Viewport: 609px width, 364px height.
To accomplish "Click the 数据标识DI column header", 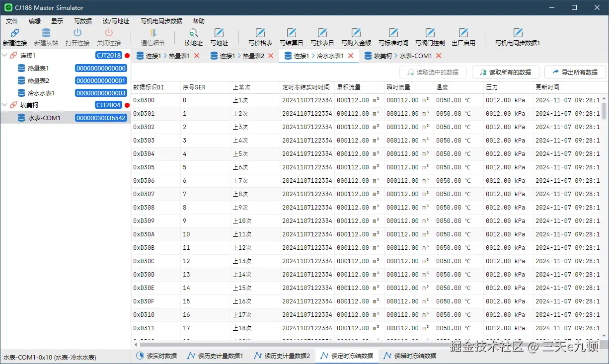I will click(156, 87).
